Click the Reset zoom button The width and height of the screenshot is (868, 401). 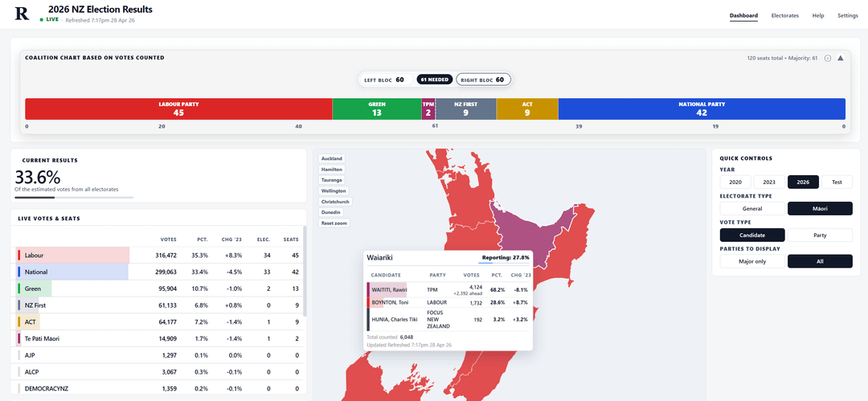click(334, 223)
